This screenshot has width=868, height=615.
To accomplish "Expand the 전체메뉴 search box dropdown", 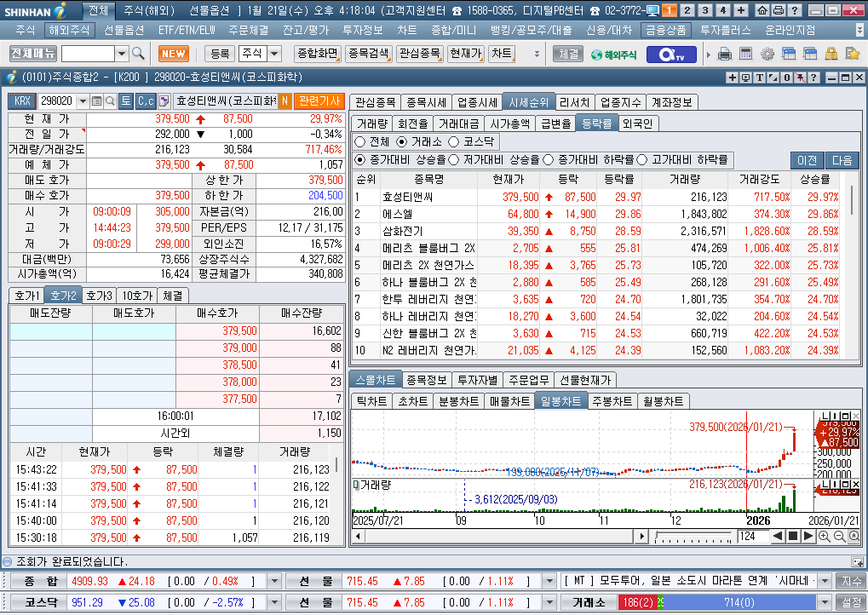I will (x=122, y=54).
